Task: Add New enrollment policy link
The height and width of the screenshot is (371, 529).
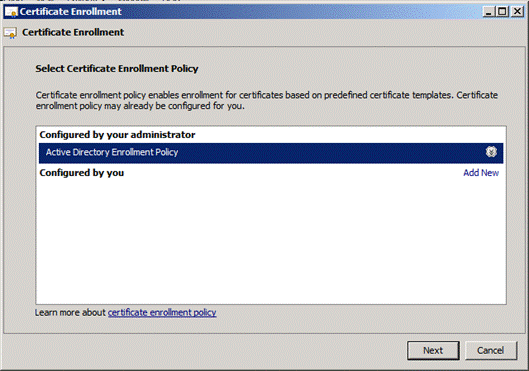Action: click(x=481, y=173)
